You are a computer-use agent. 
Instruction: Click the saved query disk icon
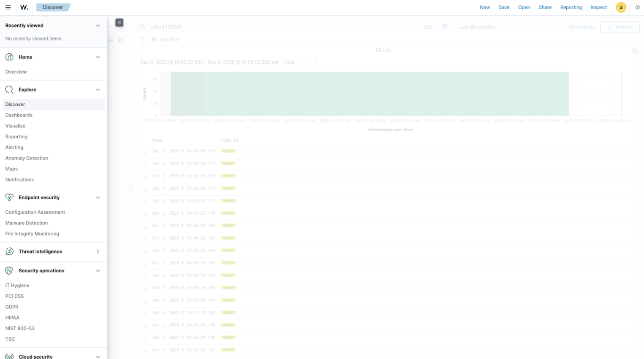pyautogui.click(x=142, y=27)
